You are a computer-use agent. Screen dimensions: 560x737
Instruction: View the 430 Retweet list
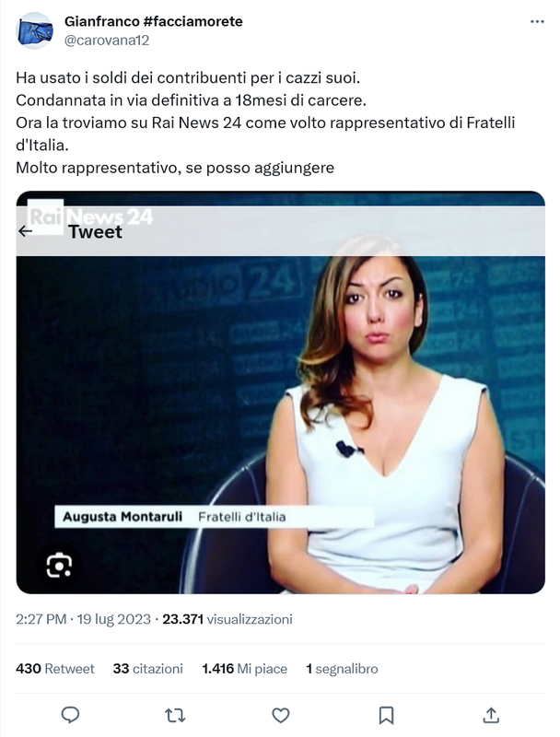(55, 669)
